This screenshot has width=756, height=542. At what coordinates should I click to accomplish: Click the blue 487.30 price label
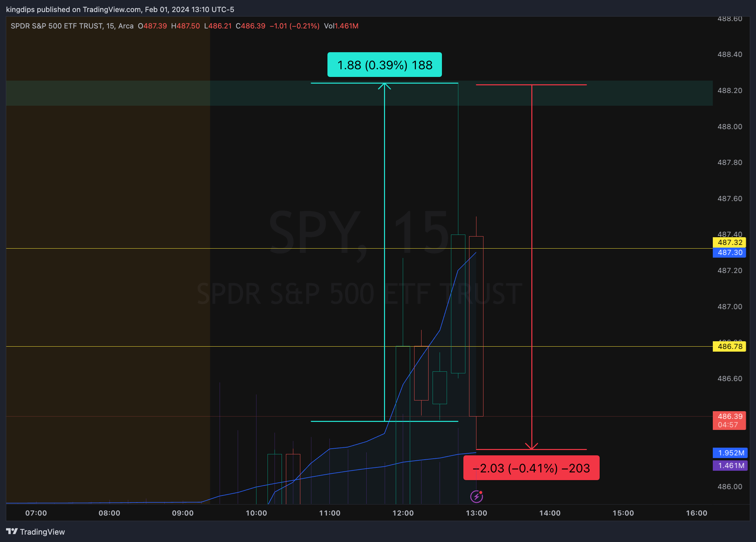click(x=730, y=252)
